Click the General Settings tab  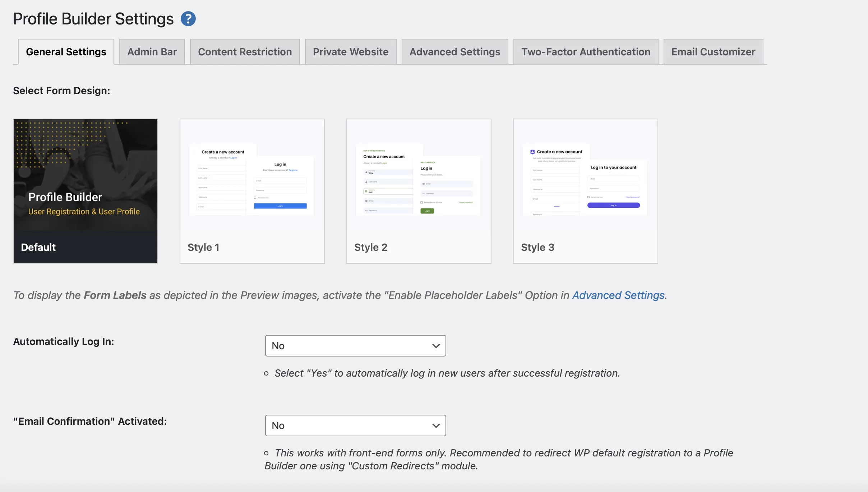(x=66, y=51)
